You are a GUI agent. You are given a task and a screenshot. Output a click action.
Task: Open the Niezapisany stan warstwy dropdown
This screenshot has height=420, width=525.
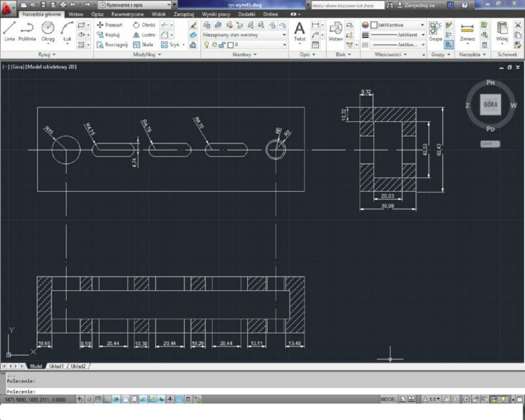tap(244, 34)
